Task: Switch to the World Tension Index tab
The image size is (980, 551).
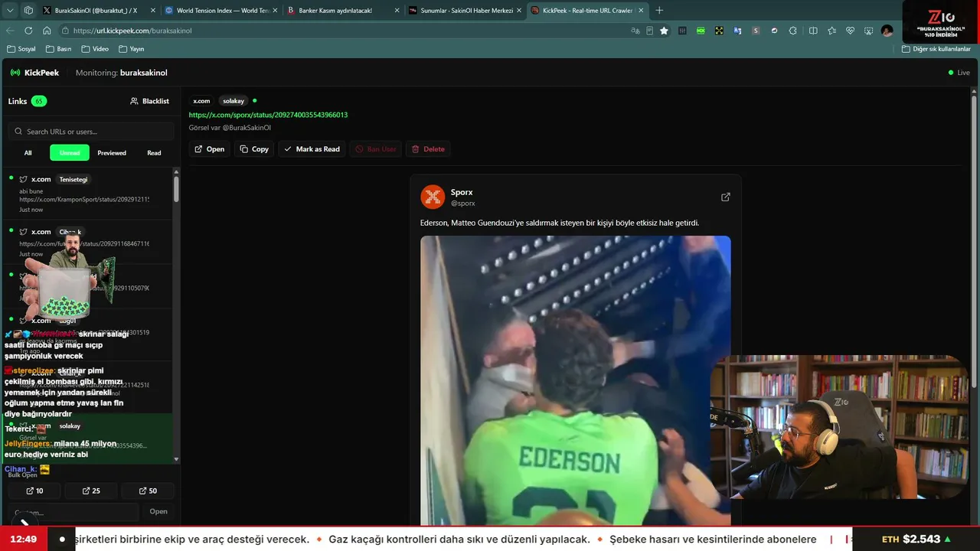Action: [x=219, y=11]
